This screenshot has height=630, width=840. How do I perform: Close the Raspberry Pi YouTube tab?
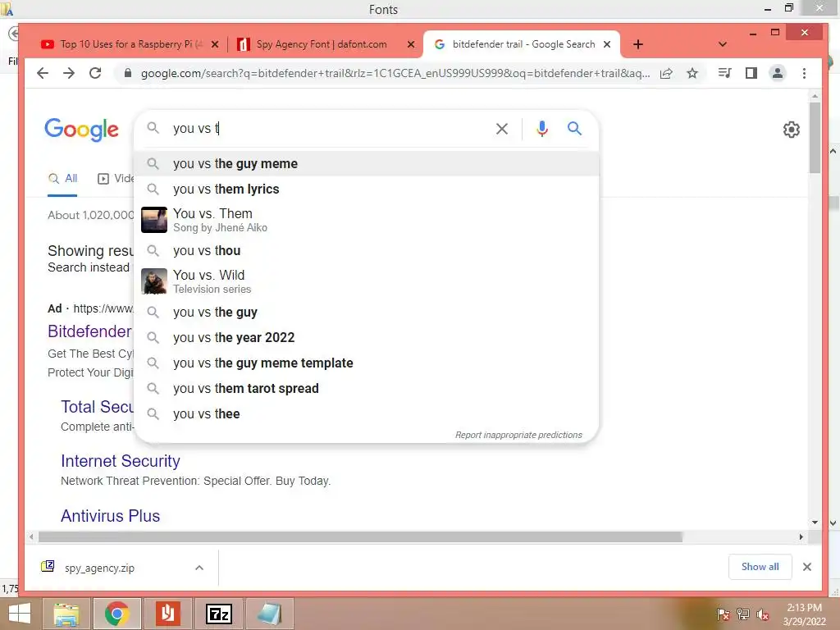(215, 44)
